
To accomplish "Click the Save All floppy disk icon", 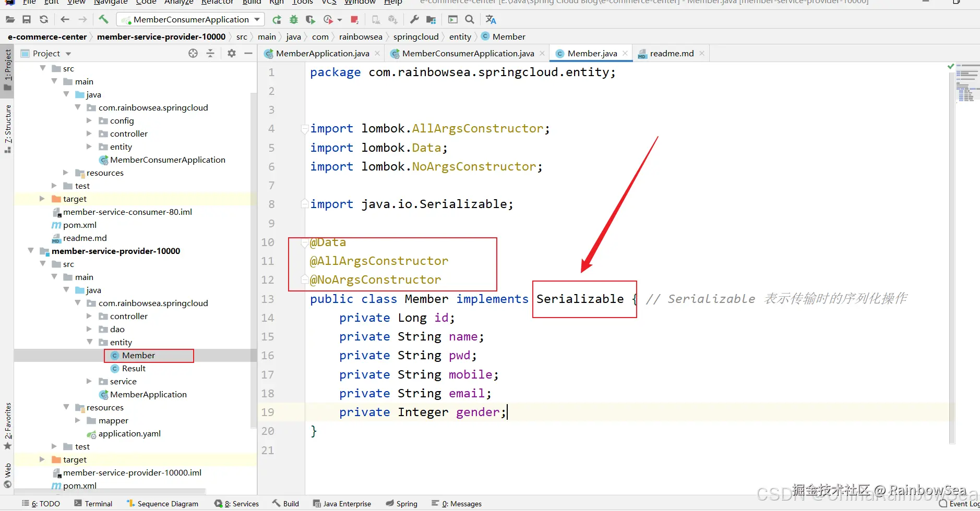I will click(27, 20).
